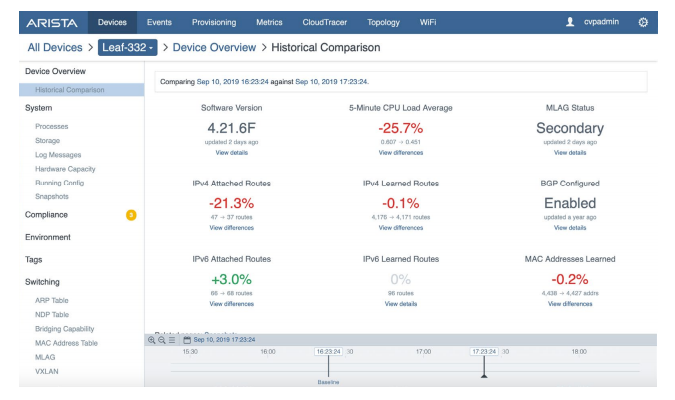Image resolution: width=675 pixels, height=400 pixels.
Task: View details for BGP Configured
Action: (x=570, y=228)
